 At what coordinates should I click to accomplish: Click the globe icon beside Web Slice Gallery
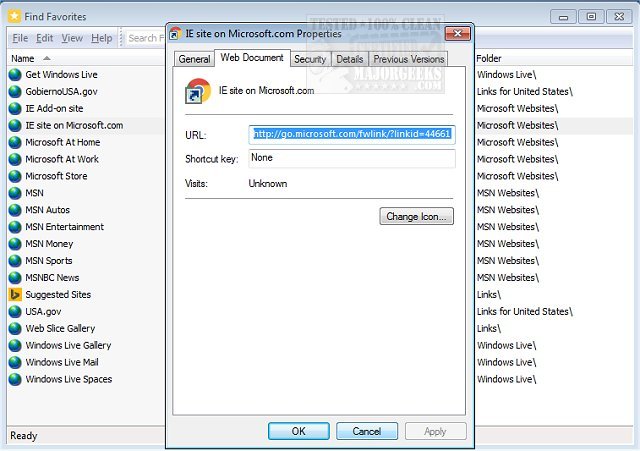pos(15,329)
